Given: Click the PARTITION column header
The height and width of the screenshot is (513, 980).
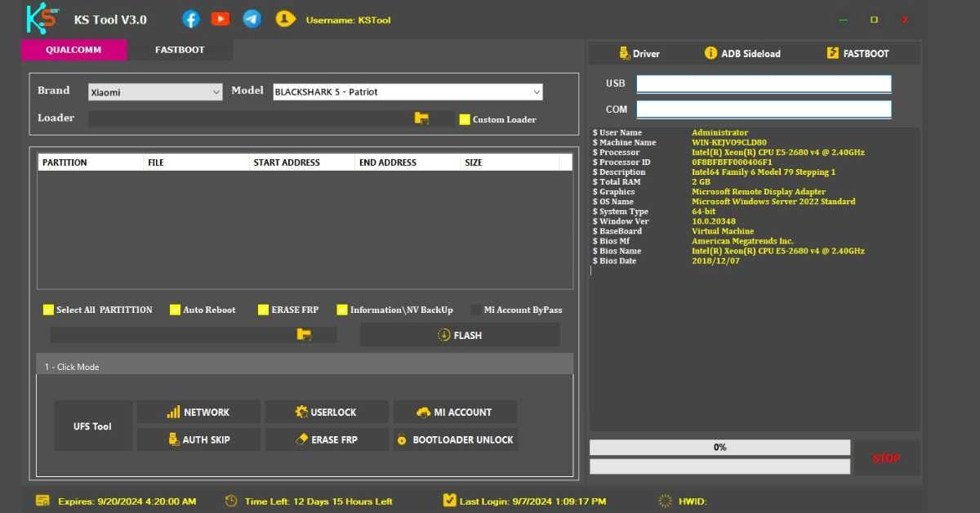Looking at the screenshot, I should [x=91, y=163].
